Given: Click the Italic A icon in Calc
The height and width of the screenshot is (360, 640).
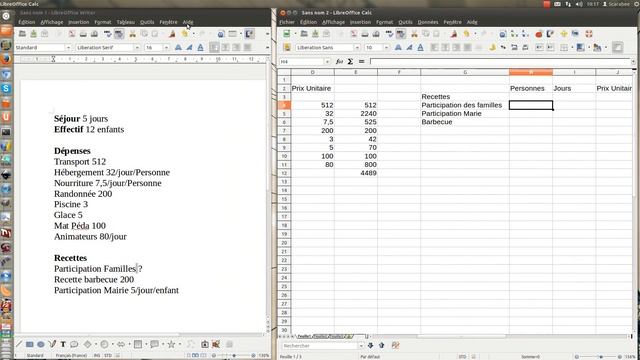Looking at the screenshot, I should [x=409, y=48].
